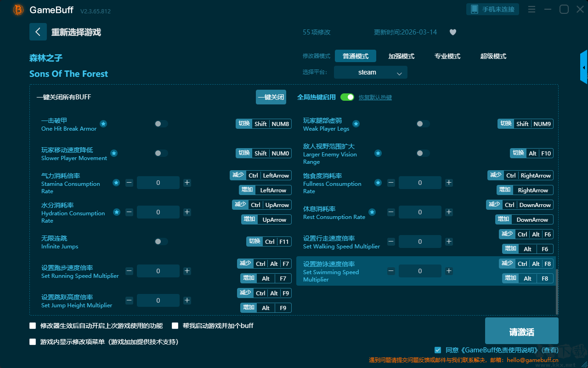Click Set Walking Speed Multiplier value field
588x368 pixels.
tap(420, 241)
